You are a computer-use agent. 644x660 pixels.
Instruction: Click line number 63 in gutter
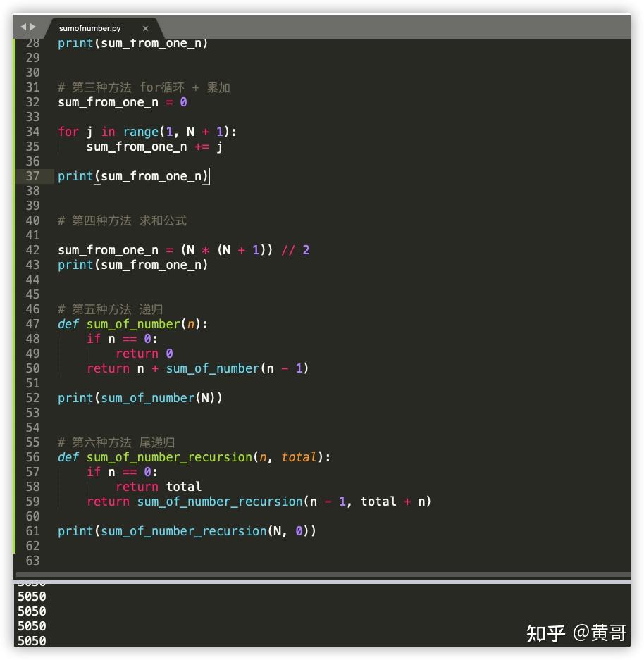tap(32, 561)
